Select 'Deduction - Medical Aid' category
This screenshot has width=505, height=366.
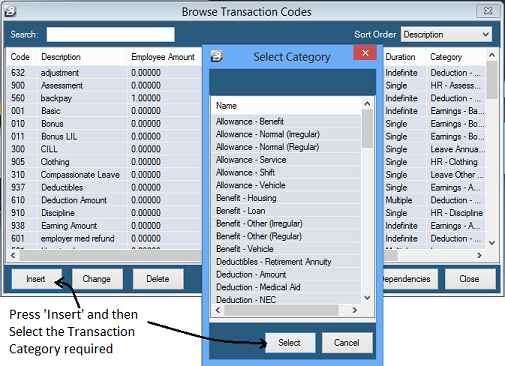286,287
